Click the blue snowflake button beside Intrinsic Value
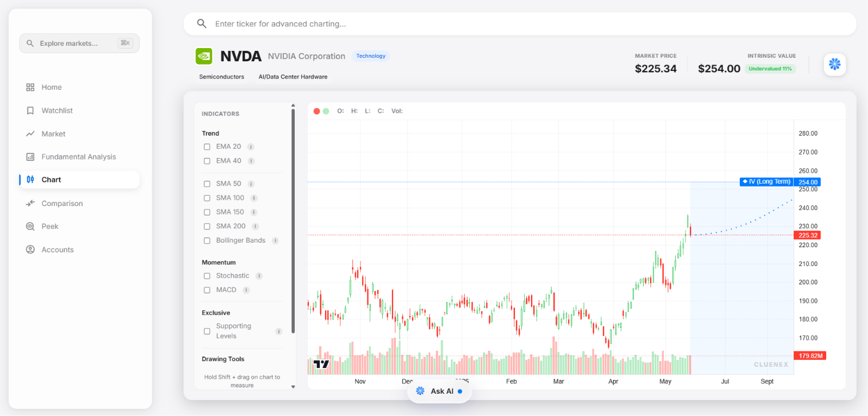Image resolution: width=868 pixels, height=416 pixels. pos(835,65)
